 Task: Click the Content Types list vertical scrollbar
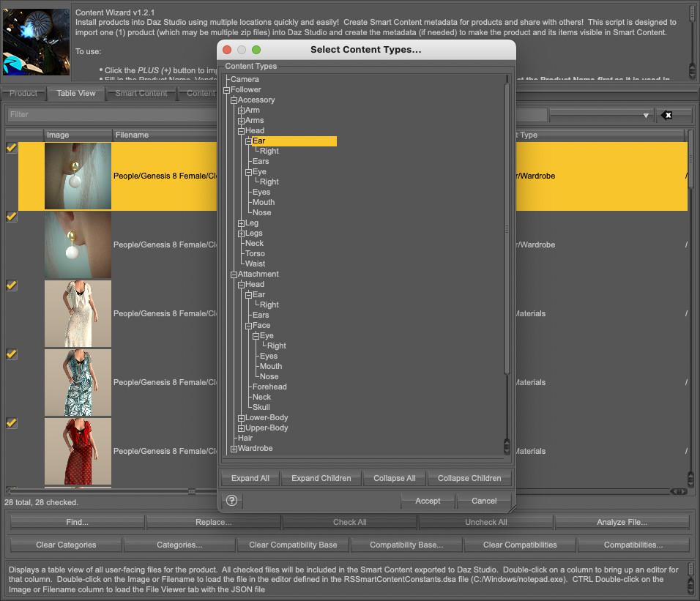pos(506,228)
